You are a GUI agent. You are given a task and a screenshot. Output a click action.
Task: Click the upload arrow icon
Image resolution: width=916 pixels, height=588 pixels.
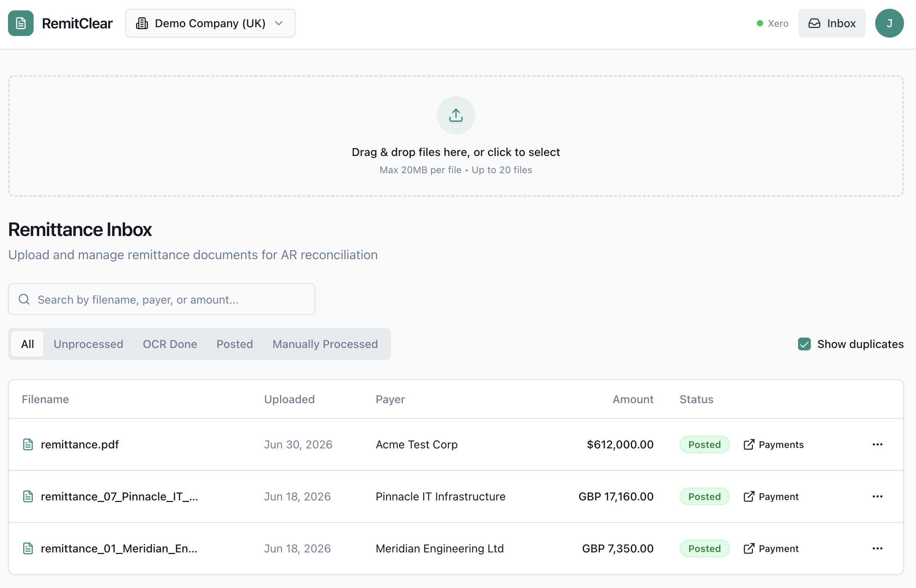[456, 115]
